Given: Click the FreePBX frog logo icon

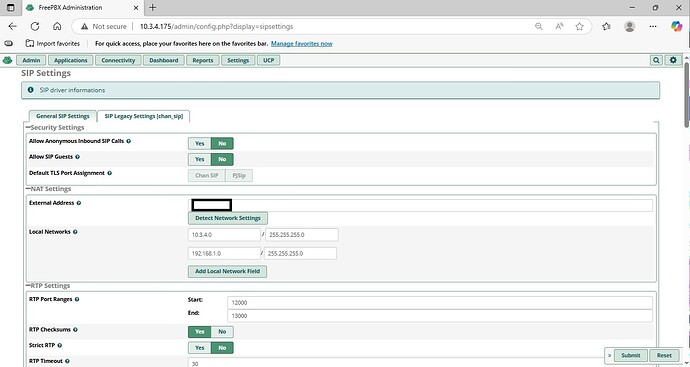Looking at the screenshot, I should click(7, 60).
